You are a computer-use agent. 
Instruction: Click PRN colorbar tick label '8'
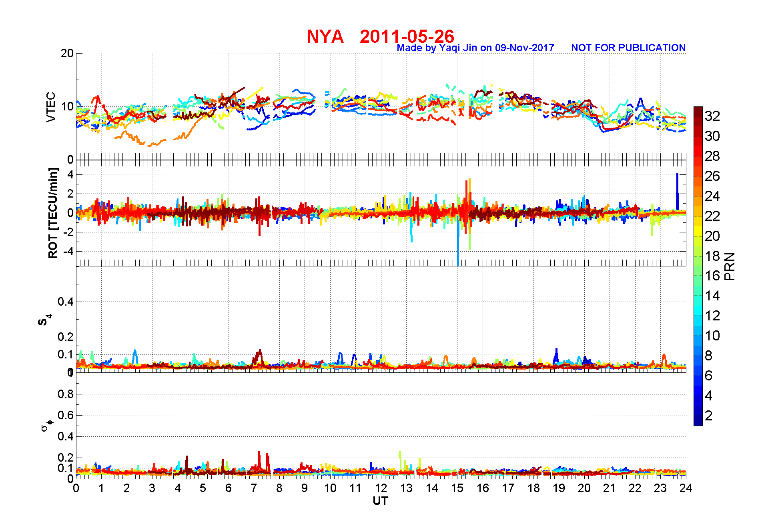pos(709,356)
